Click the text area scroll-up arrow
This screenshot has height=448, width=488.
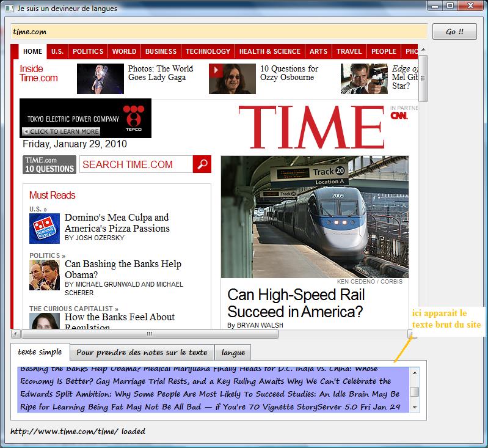(415, 373)
